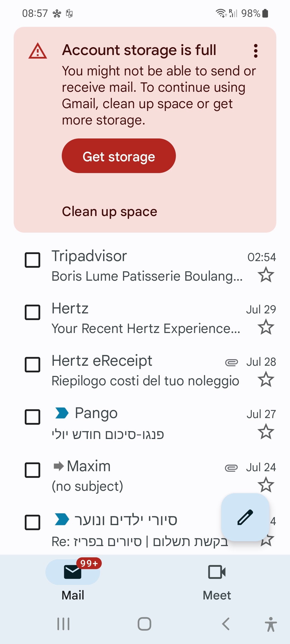Tap the Clean up space link
The image size is (290, 644).
110,211
